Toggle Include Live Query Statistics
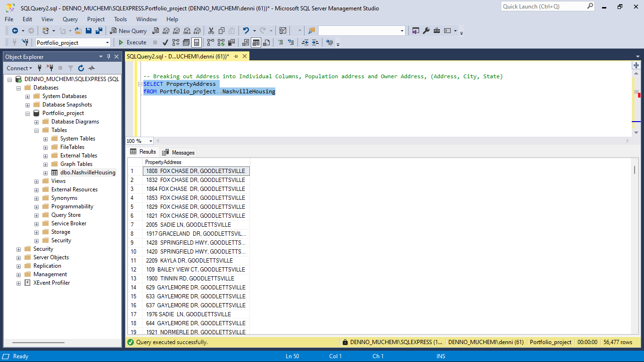Viewport: 644px width, 362px height. (221, 42)
